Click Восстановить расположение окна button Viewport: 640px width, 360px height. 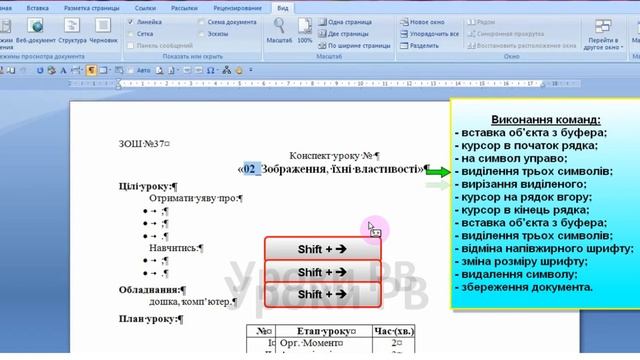(521, 46)
